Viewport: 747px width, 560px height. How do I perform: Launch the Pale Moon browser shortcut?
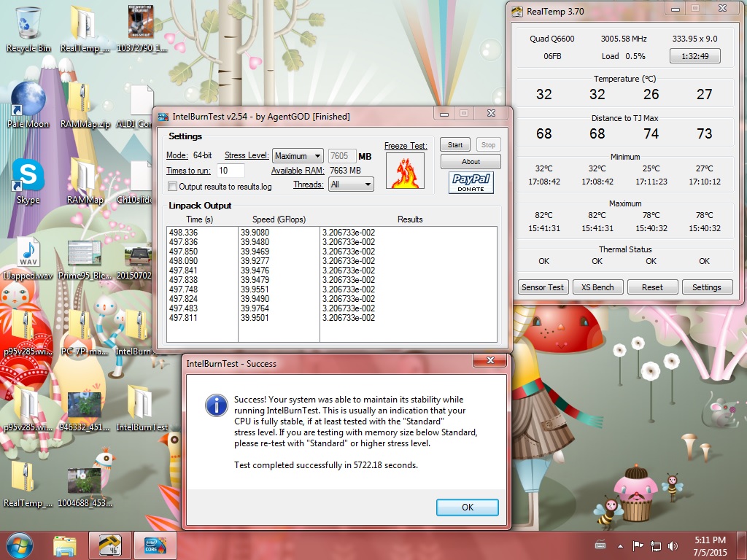[28, 105]
